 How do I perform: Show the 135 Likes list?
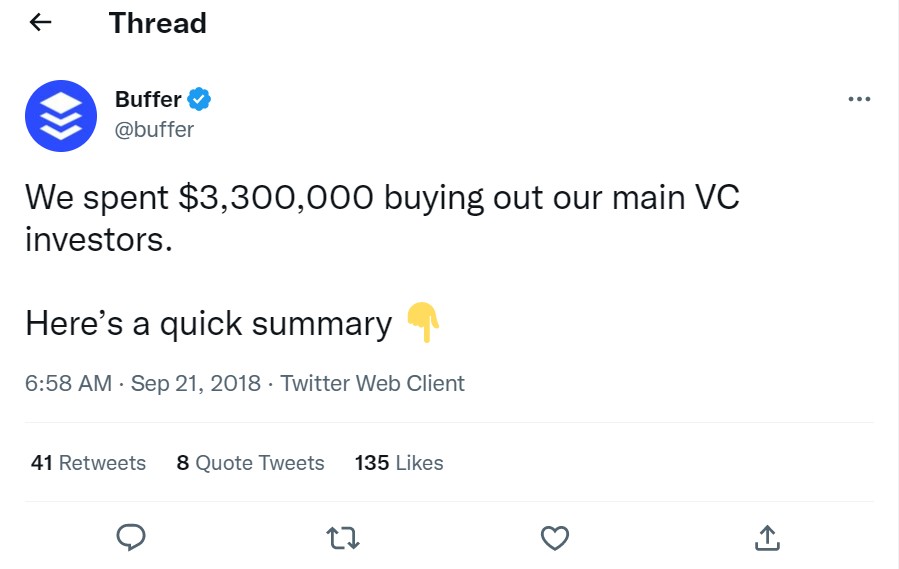(x=399, y=463)
